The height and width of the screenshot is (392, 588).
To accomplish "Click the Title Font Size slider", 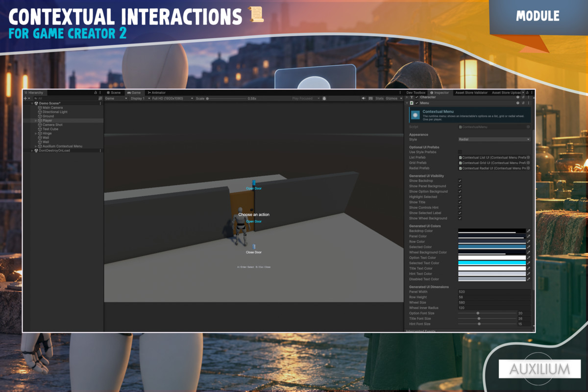I will [487, 318].
